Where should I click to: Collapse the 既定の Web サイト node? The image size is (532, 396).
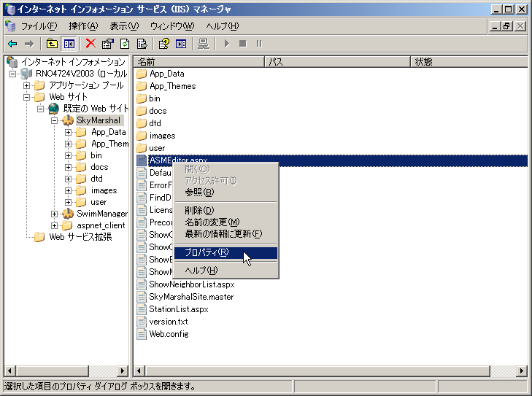40,109
